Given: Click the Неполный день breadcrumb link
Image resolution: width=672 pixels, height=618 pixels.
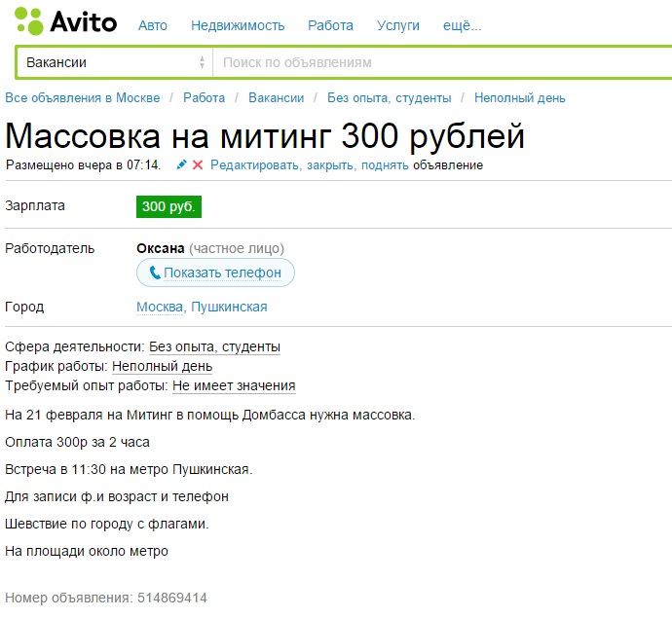Looking at the screenshot, I should click(x=519, y=97).
